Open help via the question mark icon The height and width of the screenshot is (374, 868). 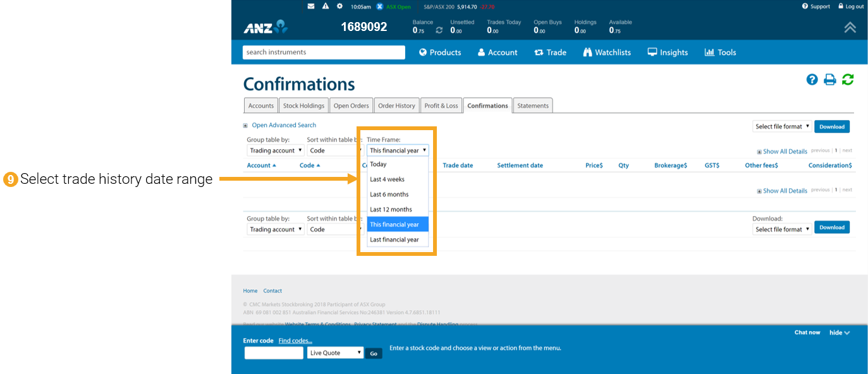812,80
